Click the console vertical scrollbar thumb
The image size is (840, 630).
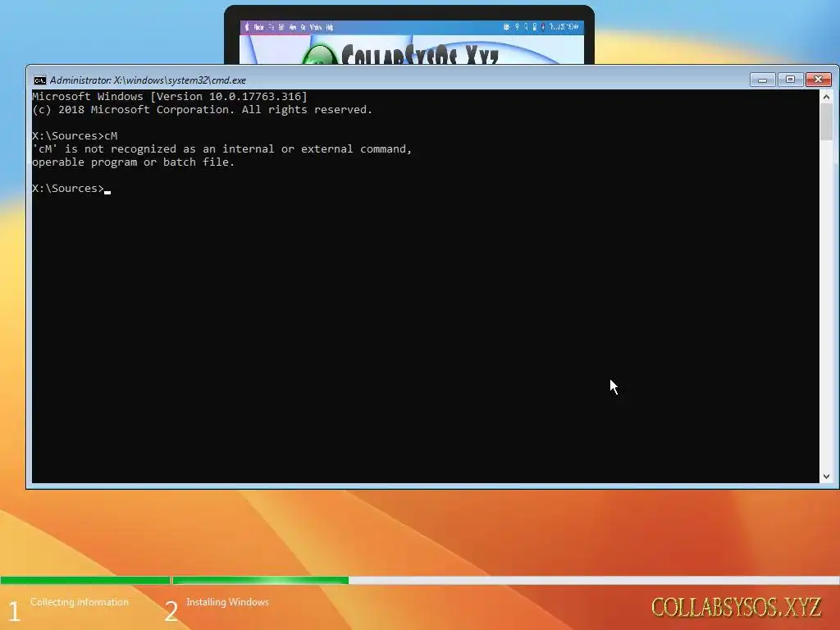pyautogui.click(x=826, y=122)
